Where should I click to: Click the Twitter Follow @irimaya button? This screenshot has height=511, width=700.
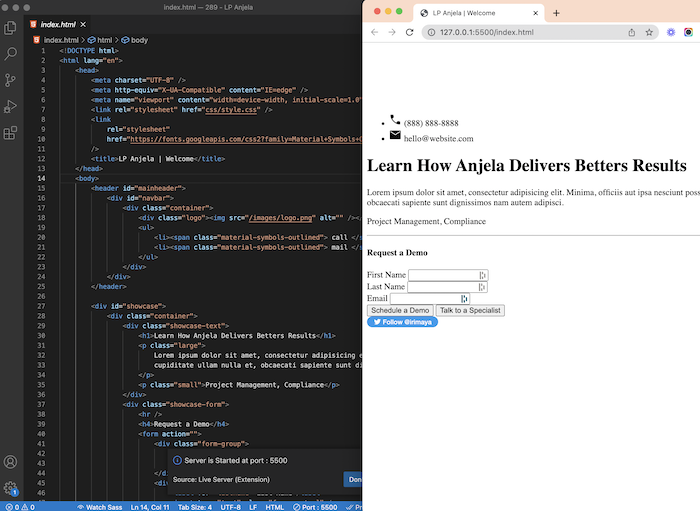[402, 322]
